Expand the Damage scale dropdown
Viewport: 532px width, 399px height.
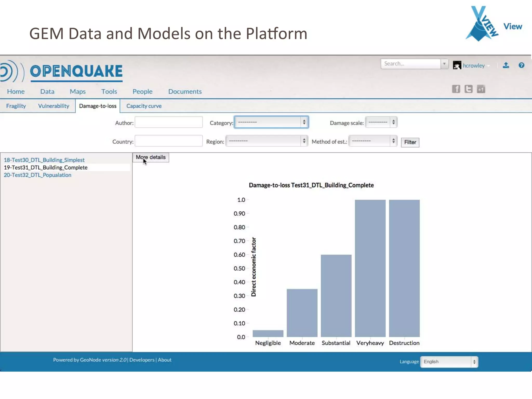click(381, 122)
